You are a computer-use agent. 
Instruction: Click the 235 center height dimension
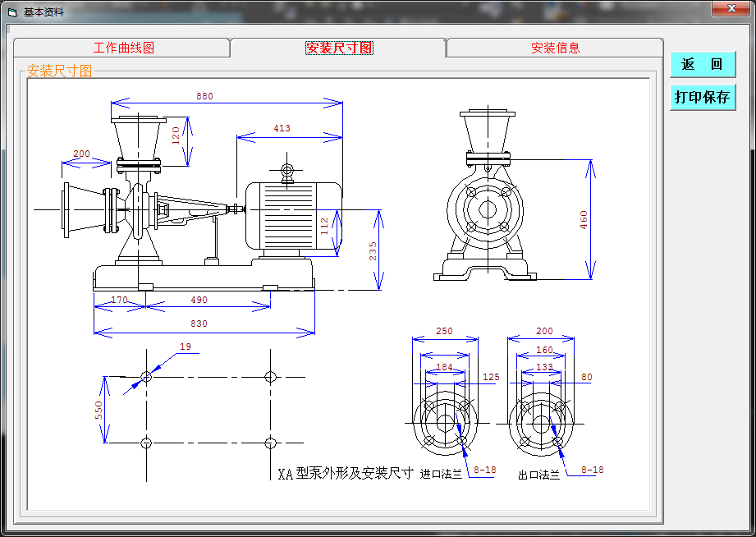(373, 251)
